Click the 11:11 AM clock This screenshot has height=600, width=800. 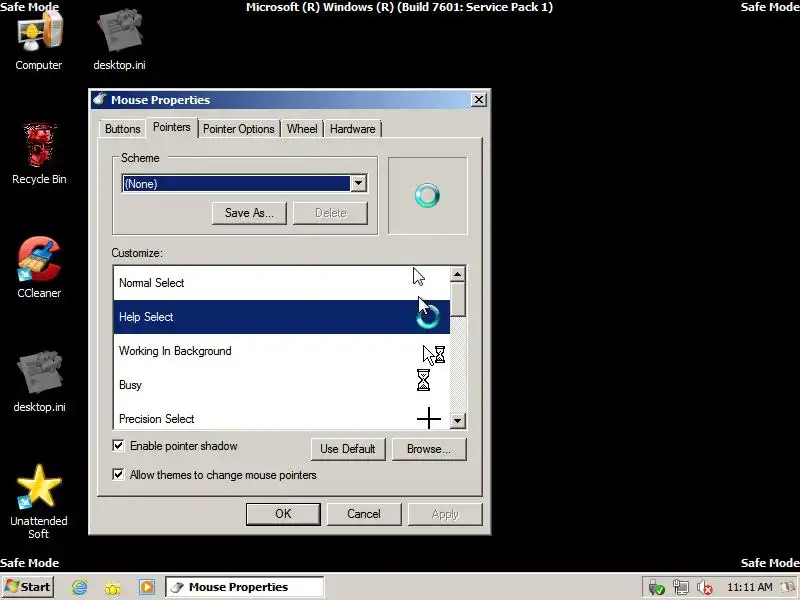749,587
